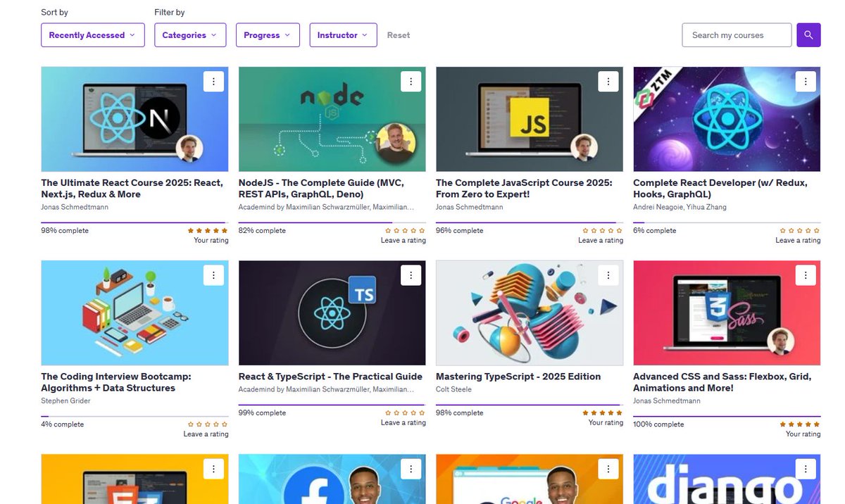Open The Ultimate React Course 2025 title
Image resolution: width=845 pixels, height=504 pixels.
point(132,189)
